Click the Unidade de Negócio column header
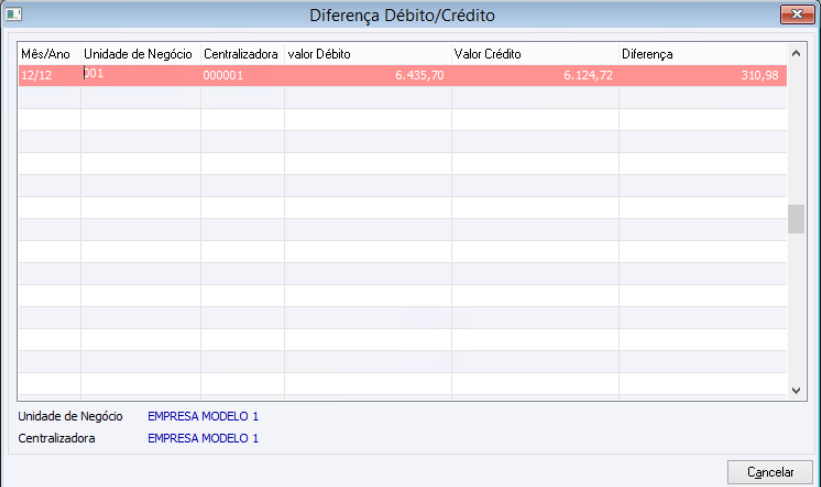Screen dimensions: 821x487 (140, 54)
